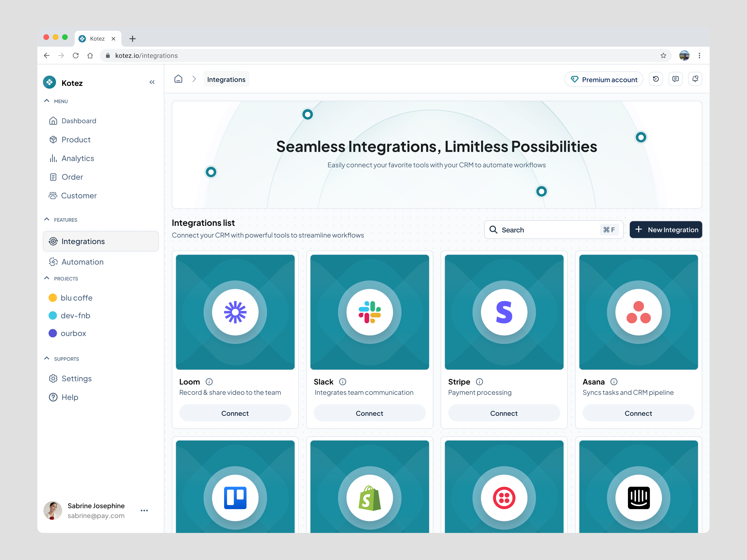Click the history restore icon near Premium account

656,79
